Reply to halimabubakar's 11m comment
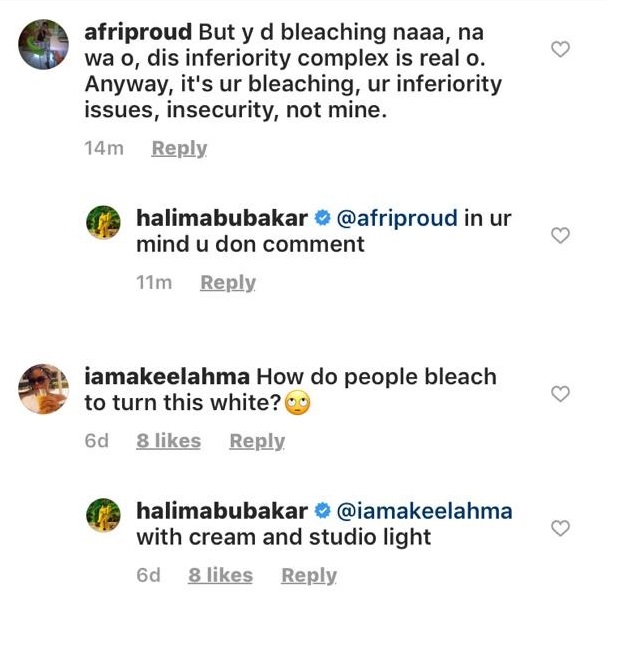Viewport: 644px width, 660px height. [x=227, y=283]
